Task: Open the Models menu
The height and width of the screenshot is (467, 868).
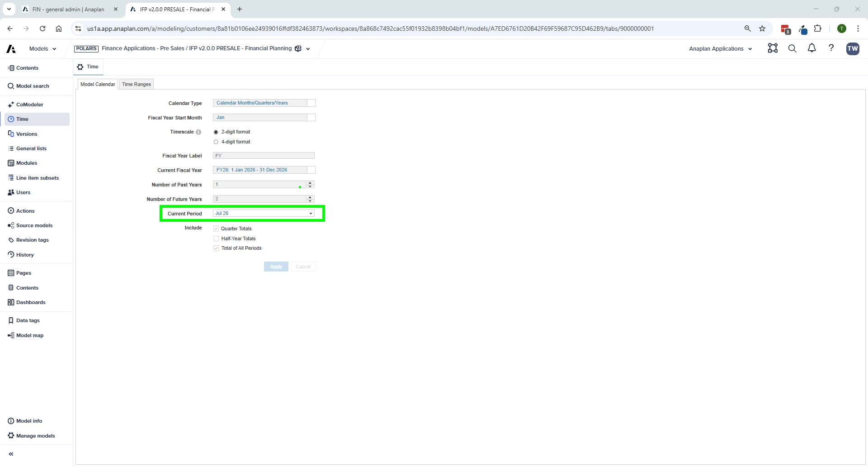Action: 42,48
